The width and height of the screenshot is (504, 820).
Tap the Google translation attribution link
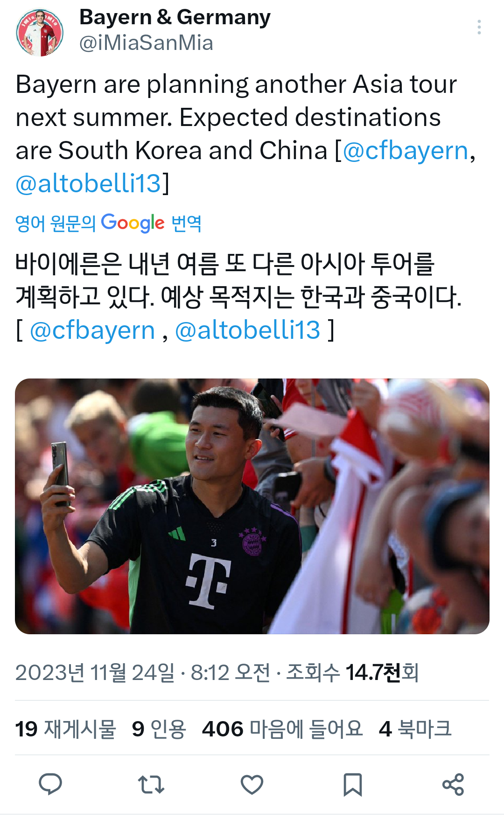click(x=108, y=224)
